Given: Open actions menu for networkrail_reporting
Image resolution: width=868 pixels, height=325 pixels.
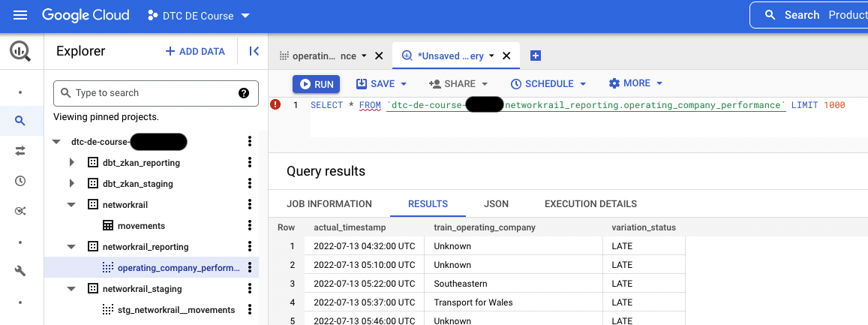Looking at the screenshot, I should pos(250,247).
